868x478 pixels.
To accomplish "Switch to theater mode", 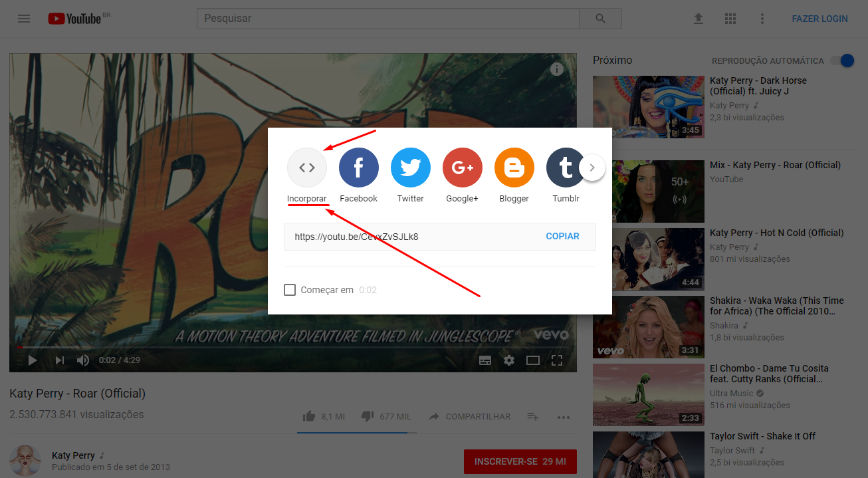I will tap(533, 360).
